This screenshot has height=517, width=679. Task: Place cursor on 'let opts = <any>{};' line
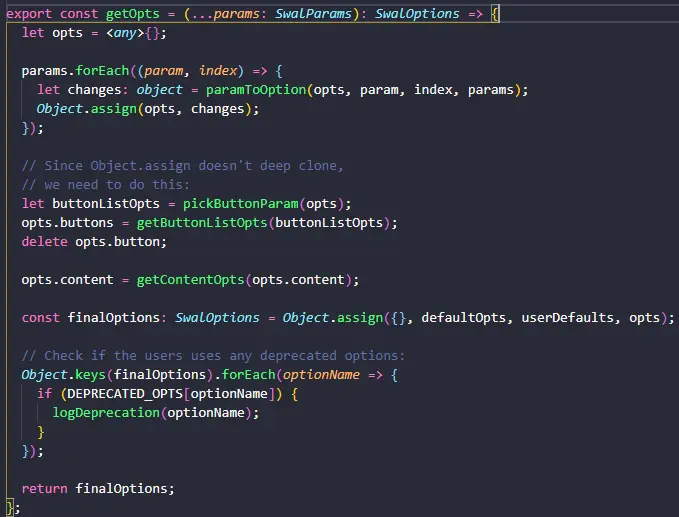94,33
